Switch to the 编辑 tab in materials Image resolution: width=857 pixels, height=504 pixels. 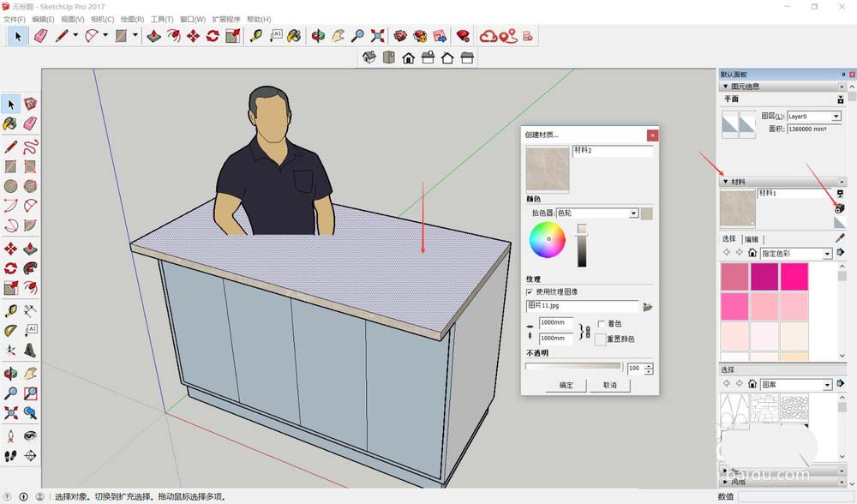pos(751,239)
